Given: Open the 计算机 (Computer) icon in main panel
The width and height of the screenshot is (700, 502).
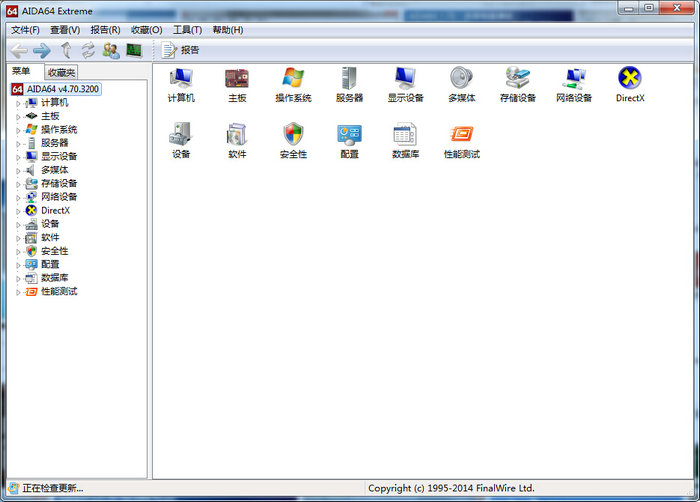Looking at the screenshot, I should pyautogui.click(x=181, y=78).
